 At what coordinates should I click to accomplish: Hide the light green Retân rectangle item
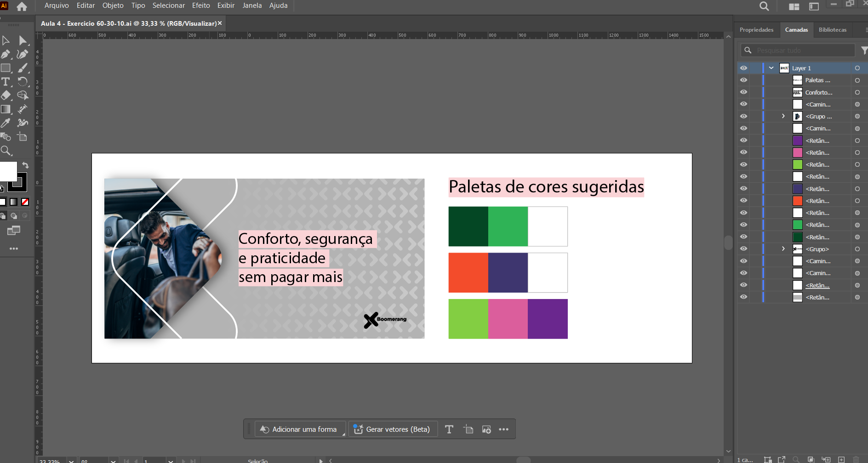pos(743,164)
